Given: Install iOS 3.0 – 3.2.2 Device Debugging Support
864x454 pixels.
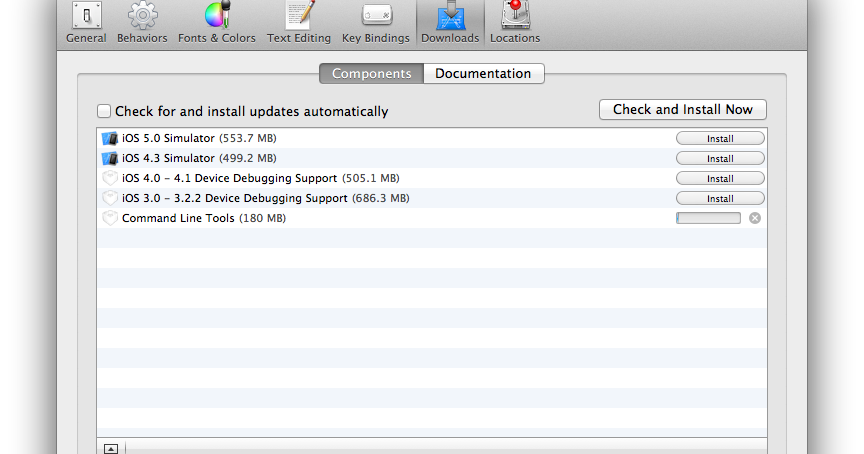Looking at the screenshot, I should pyautogui.click(x=720, y=198).
